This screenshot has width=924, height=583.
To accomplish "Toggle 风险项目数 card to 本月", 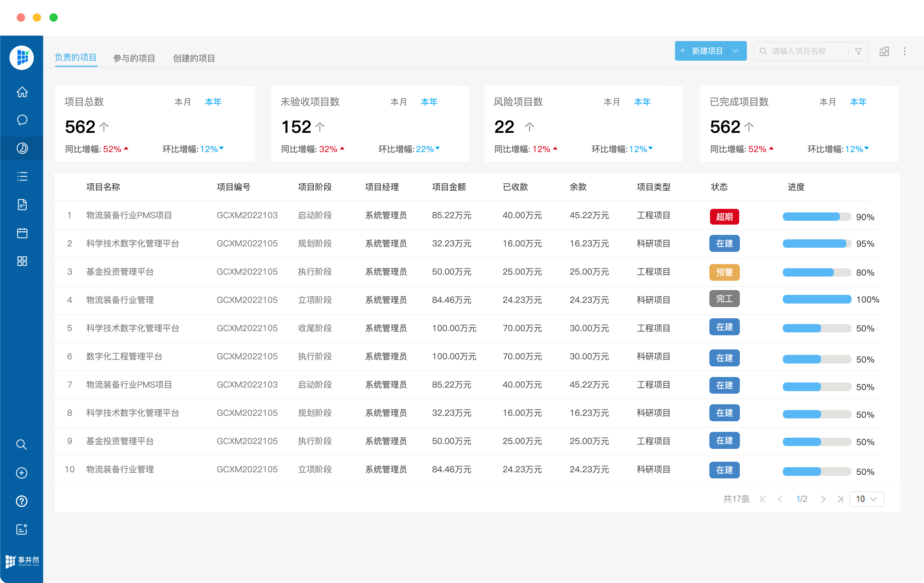I will pyautogui.click(x=611, y=102).
